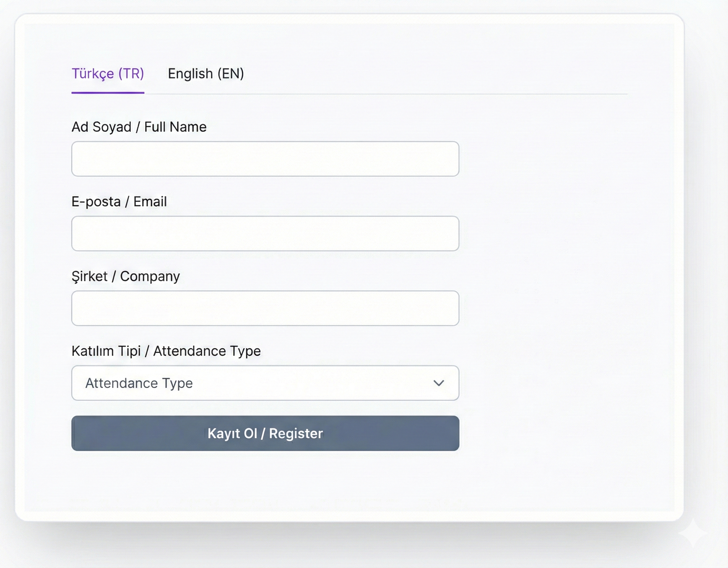
Task: Click the gray divider line beside the tabs
Action: 383,94
